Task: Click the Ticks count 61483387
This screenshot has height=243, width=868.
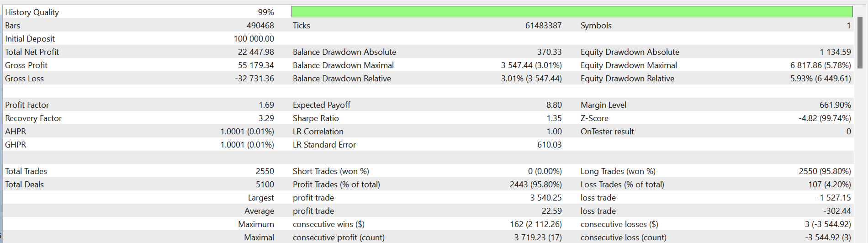Action: point(543,26)
